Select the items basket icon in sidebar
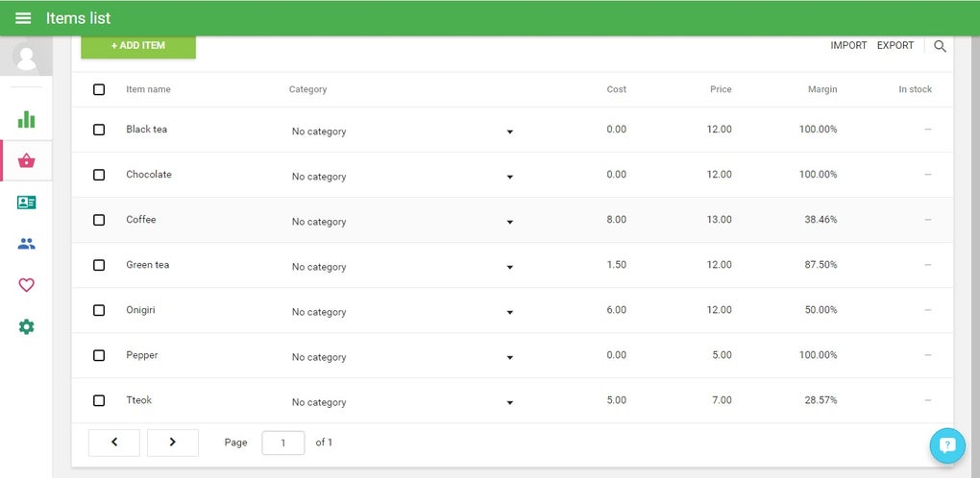Screen dimensions: 980x478 coord(26,160)
